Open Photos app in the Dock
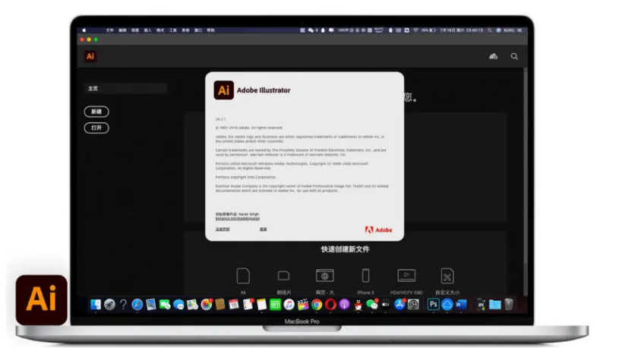Image resolution: width=644 pixels, height=348 pixels. [x=206, y=305]
